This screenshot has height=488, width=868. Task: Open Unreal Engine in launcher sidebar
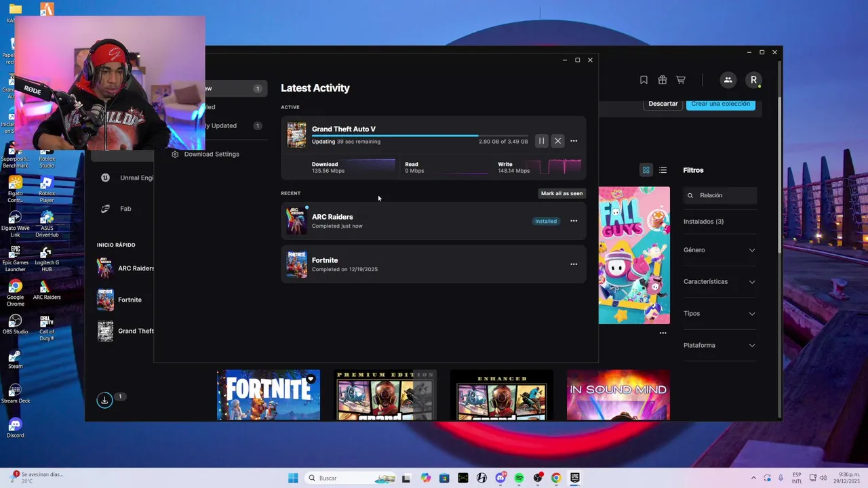click(127, 178)
